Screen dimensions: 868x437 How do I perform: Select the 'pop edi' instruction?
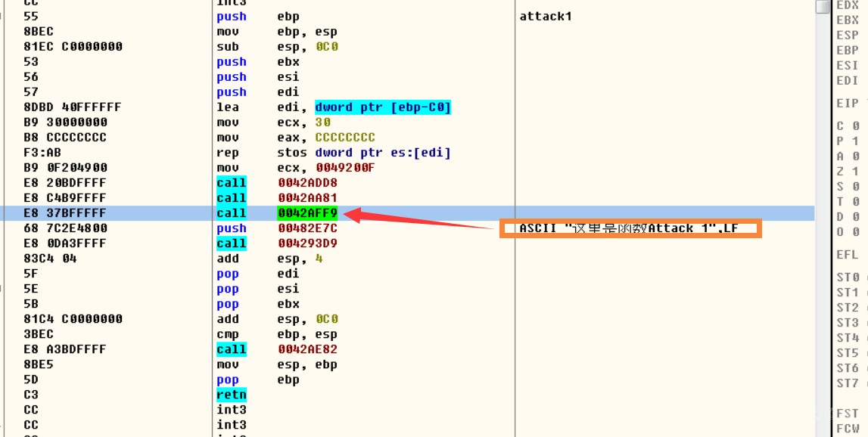tap(258, 274)
